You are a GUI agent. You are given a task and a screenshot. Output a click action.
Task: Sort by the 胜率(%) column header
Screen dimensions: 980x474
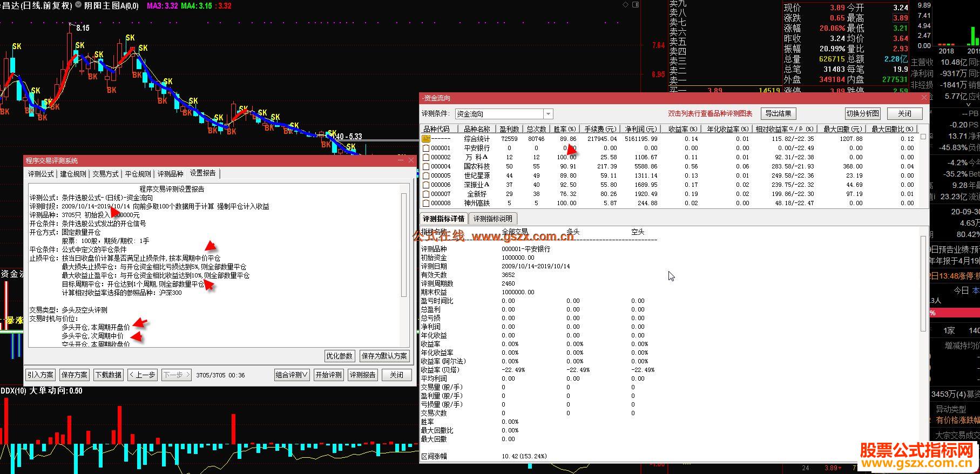point(565,129)
